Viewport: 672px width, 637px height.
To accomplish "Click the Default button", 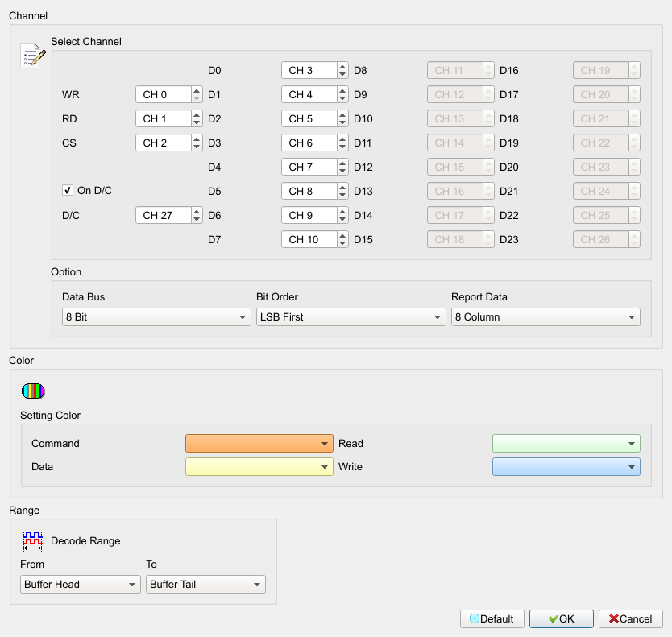I will pyautogui.click(x=492, y=619).
